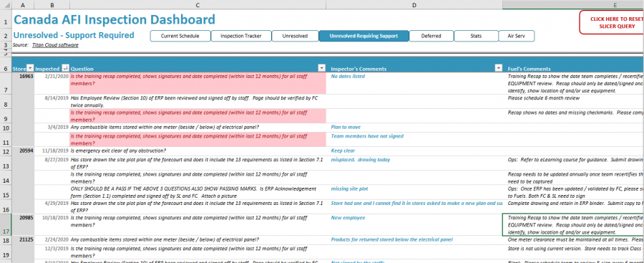Click inspected date 4/29/2019

pos(57,203)
